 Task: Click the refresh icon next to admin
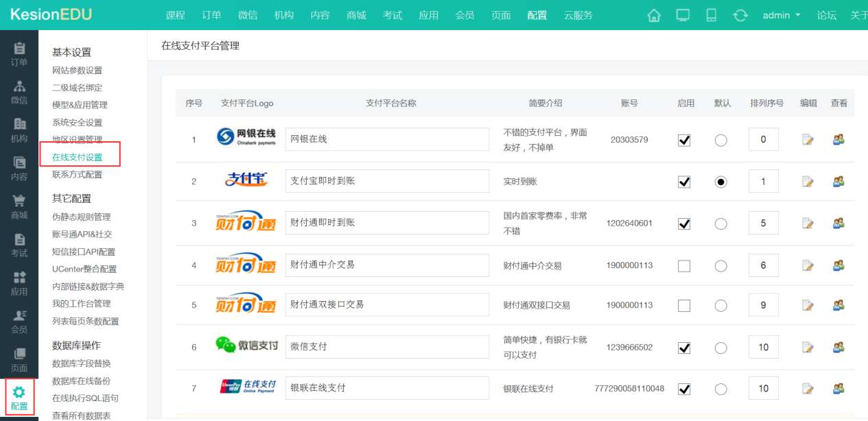(x=740, y=14)
